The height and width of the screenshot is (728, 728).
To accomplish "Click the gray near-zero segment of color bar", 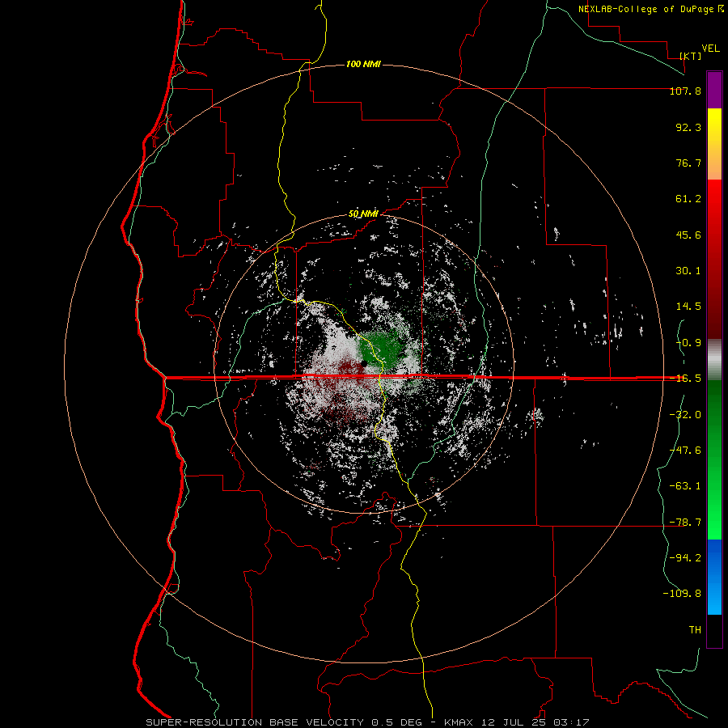I will coord(714,359).
